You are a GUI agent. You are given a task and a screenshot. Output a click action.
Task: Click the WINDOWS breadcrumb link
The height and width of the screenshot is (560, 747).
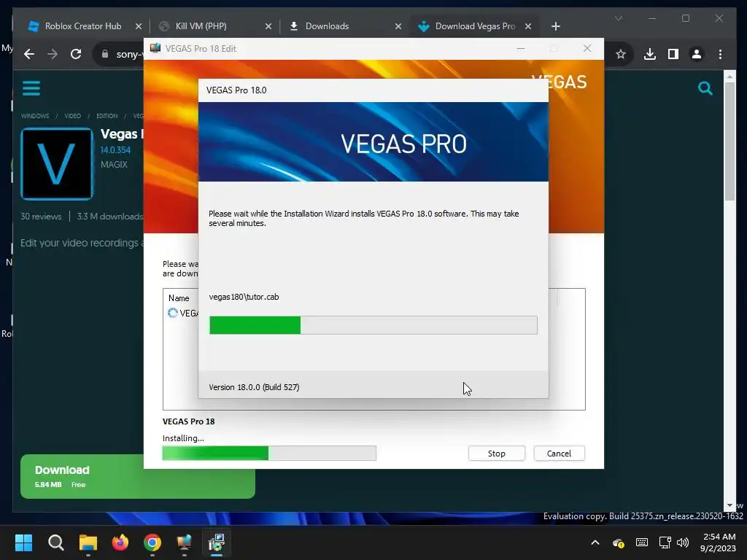coord(35,116)
